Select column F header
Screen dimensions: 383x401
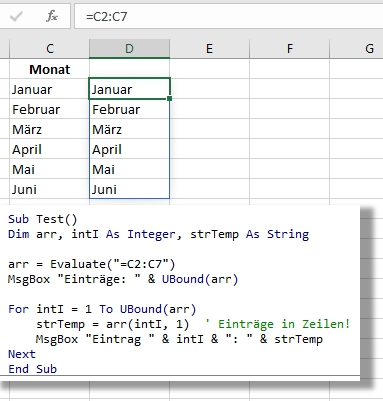point(289,49)
